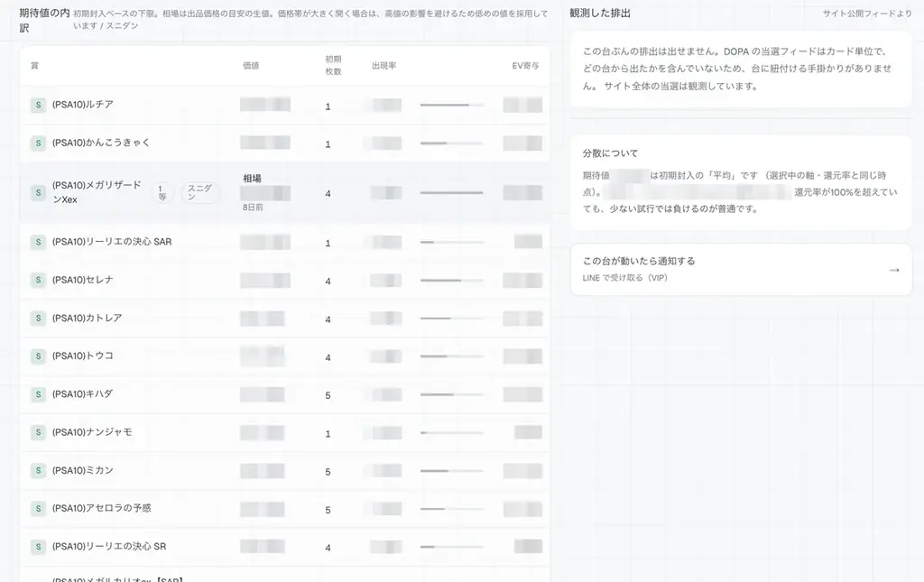
Task: Click the S rank badge beside (PSA10)ルチア
Action: 38,105
